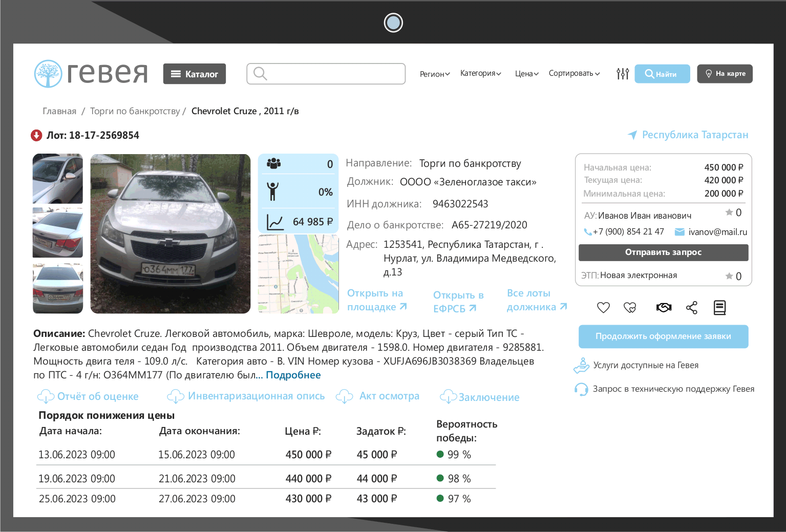Expand description with Подробнее link
786x532 pixels.
tap(293, 375)
